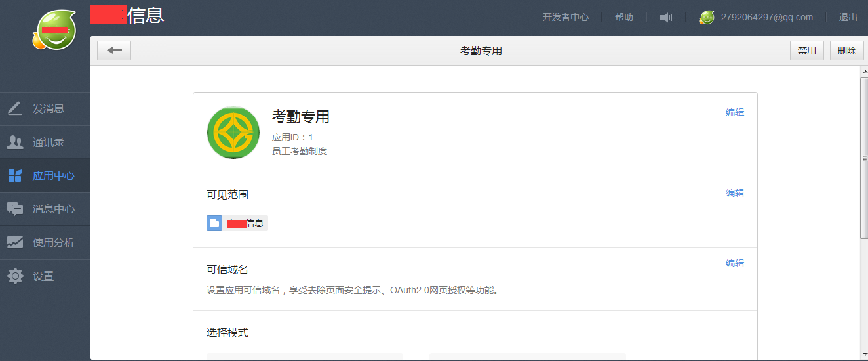Open the 开发者中心 link
Screen dimensions: 868x361
click(566, 18)
